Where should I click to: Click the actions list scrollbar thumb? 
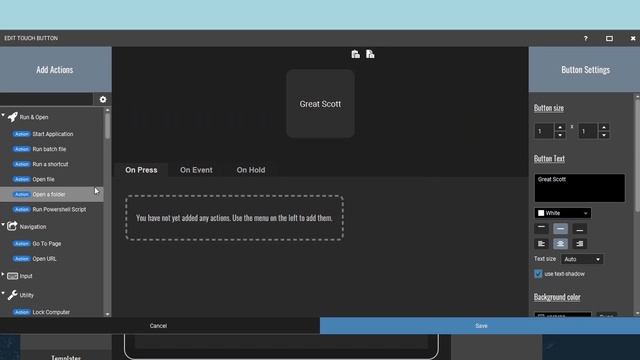107,126
